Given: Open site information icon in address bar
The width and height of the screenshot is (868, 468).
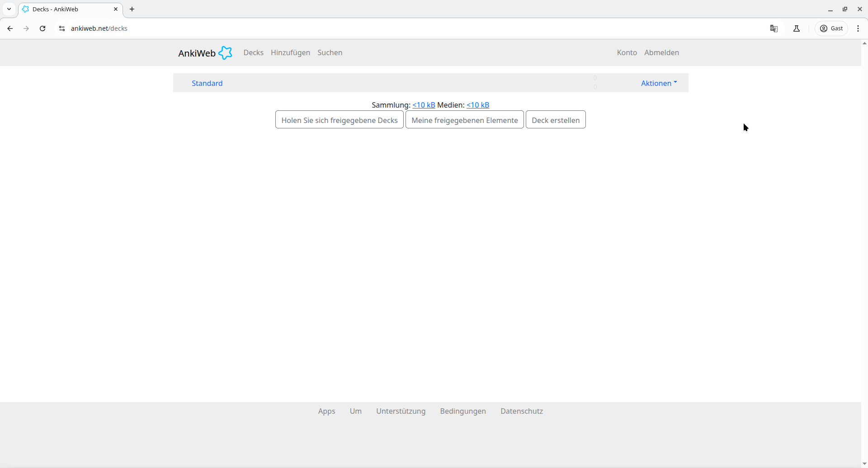Looking at the screenshot, I should [62, 28].
